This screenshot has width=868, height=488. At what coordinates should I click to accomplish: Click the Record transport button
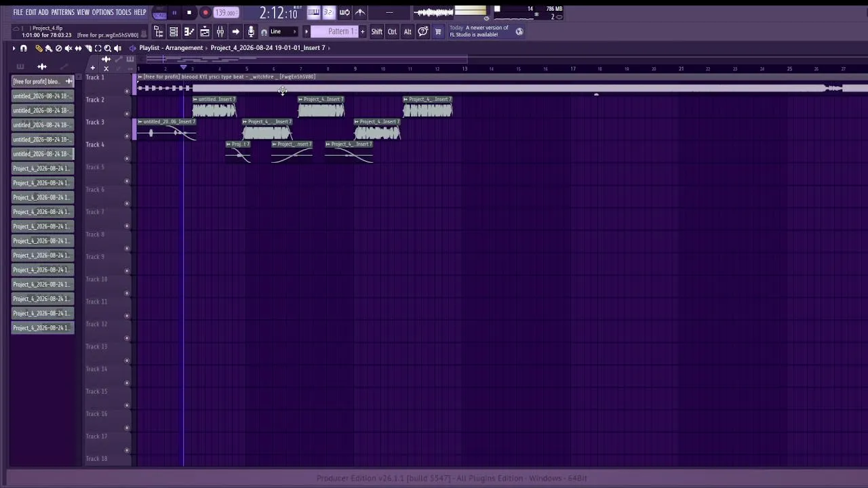205,13
